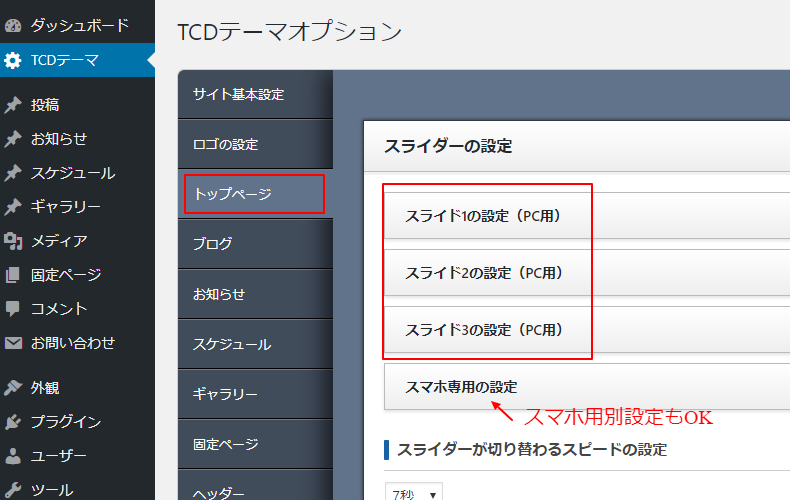Viewport: 790px width, 500px height.
Task: Click スライダーが切り替わるスピードの設定 heading
Action: tap(532, 450)
